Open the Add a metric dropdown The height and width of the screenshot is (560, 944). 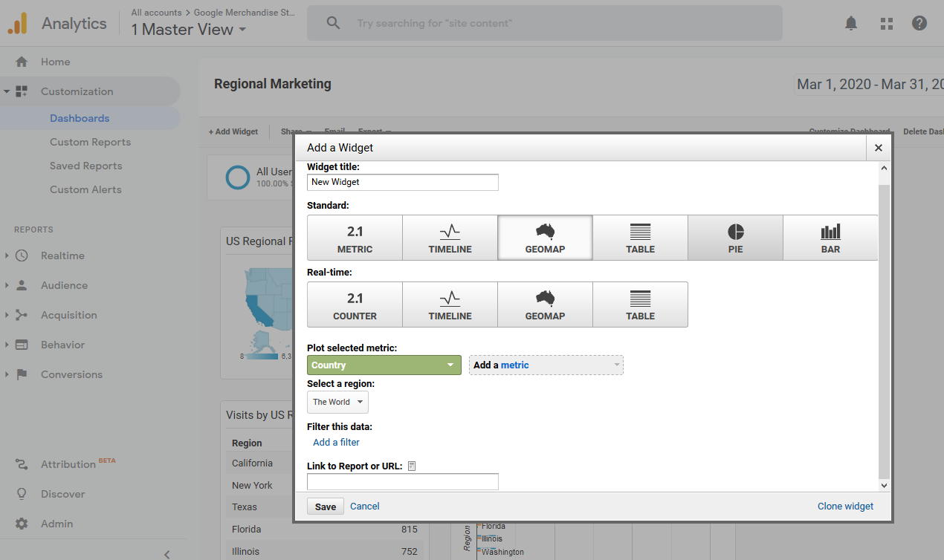pyautogui.click(x=546, y=365)
